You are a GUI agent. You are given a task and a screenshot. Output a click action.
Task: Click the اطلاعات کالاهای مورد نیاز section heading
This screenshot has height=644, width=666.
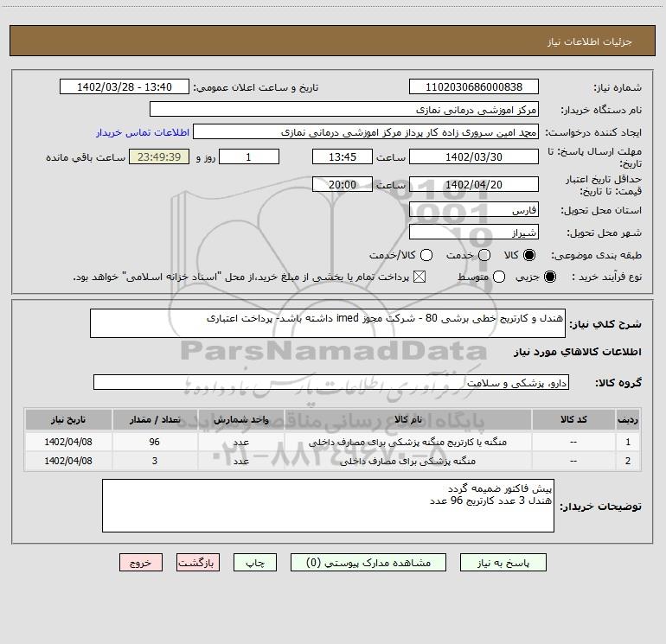point(578,352)
